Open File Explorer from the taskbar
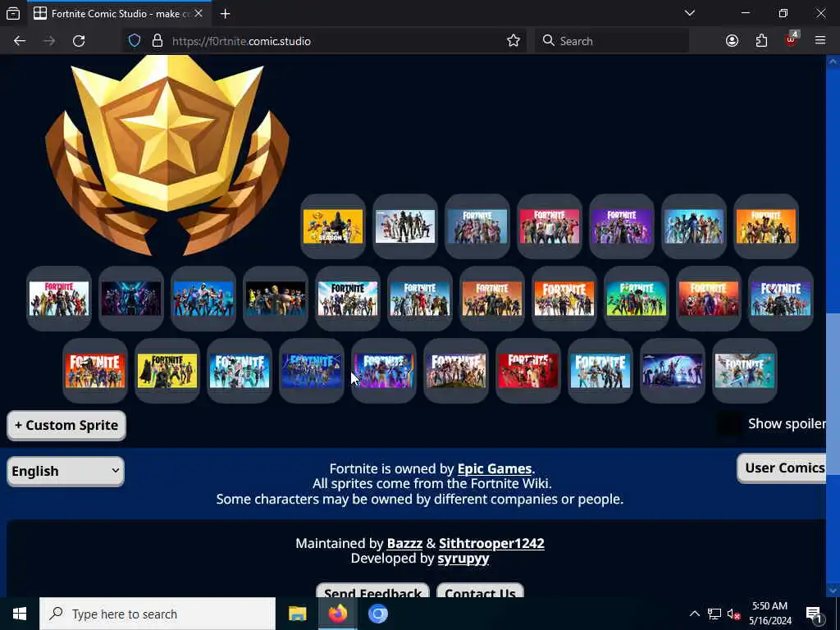 [297, 614]
